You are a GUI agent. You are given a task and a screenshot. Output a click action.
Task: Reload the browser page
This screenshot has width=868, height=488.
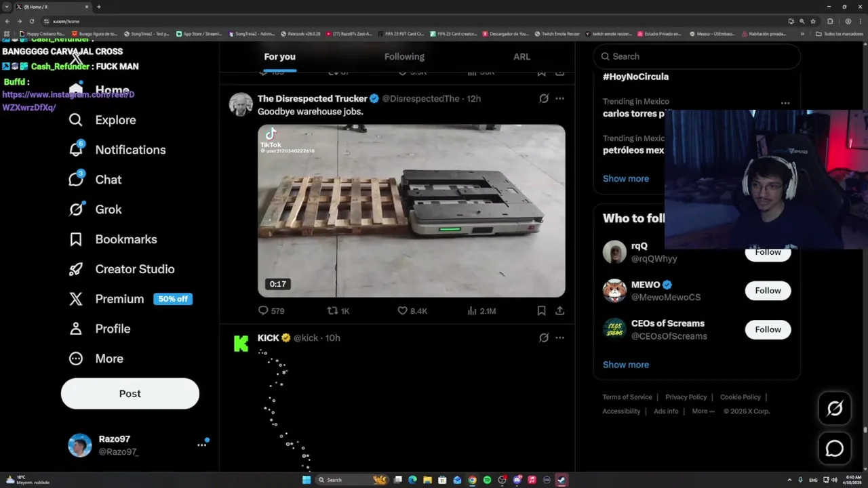(31, 21)
